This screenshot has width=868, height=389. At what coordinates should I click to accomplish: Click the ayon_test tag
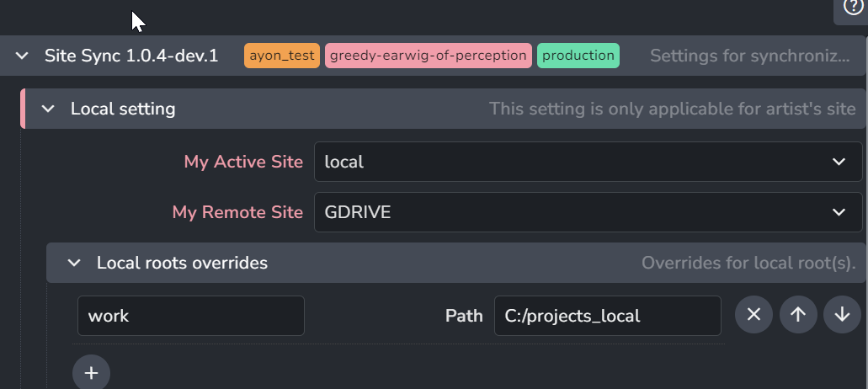[x=282, y=56]
